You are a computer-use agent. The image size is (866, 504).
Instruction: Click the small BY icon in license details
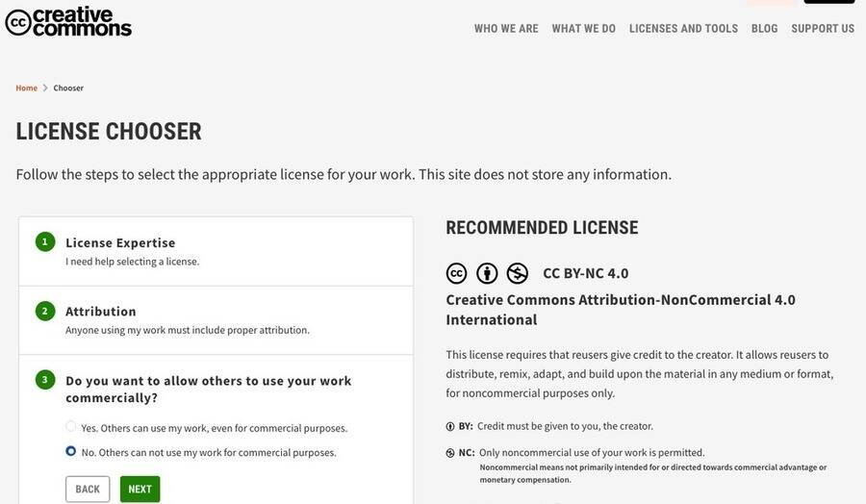[450, 426]
